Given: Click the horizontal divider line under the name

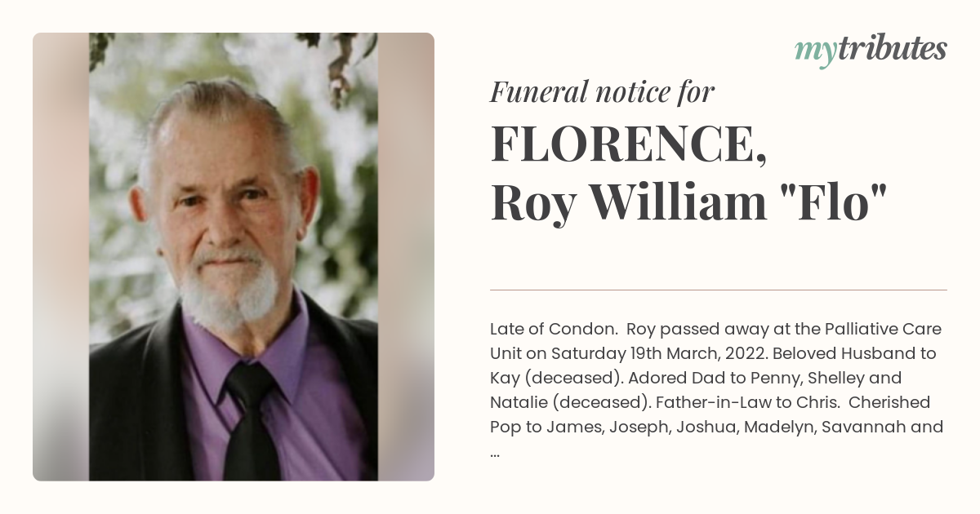Looking at the screenshot, I should [x=719, y=290].
